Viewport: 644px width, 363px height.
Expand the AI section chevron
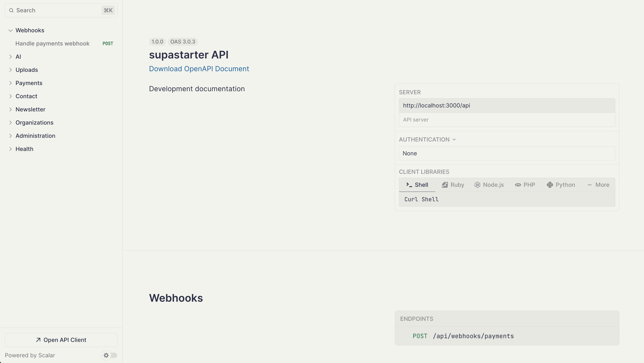11,57
